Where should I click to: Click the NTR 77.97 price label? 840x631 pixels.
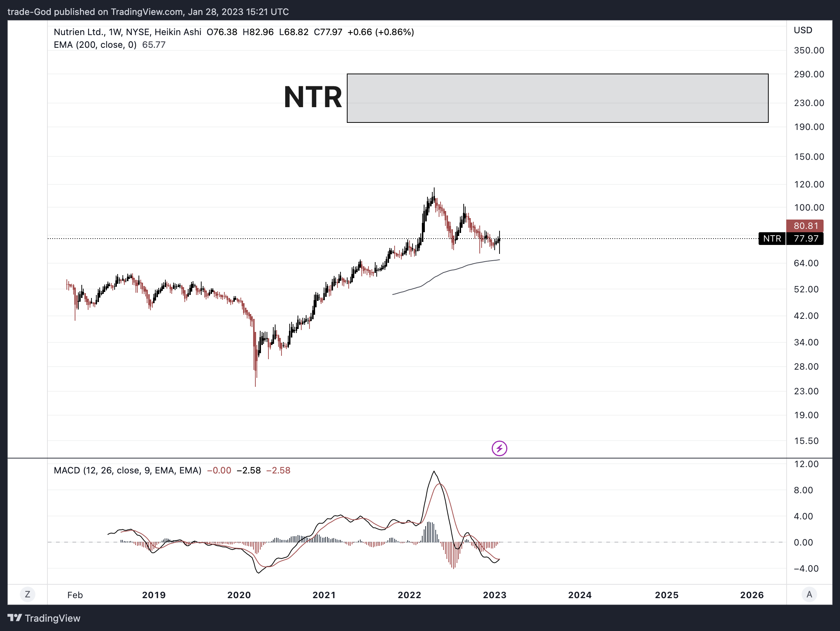click(791, 239)
